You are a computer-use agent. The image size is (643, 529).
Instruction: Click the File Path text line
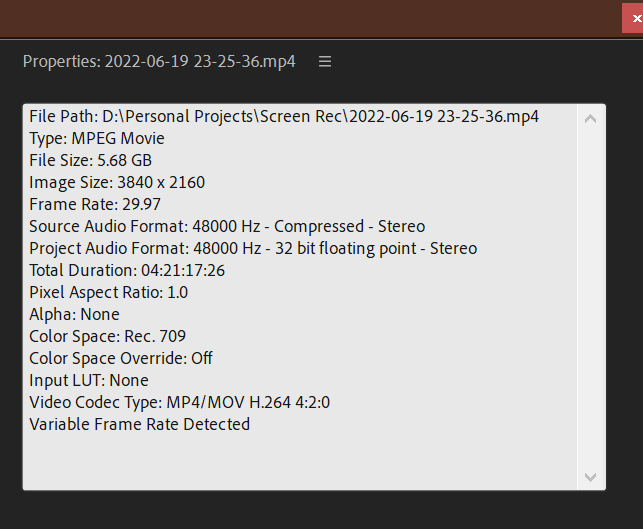[284, 116]
